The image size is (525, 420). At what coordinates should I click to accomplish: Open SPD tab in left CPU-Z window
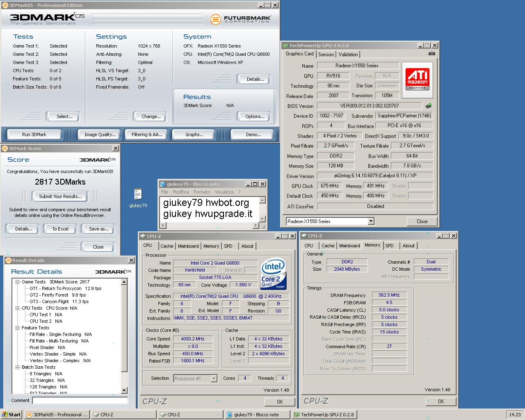tap(228, 246)
